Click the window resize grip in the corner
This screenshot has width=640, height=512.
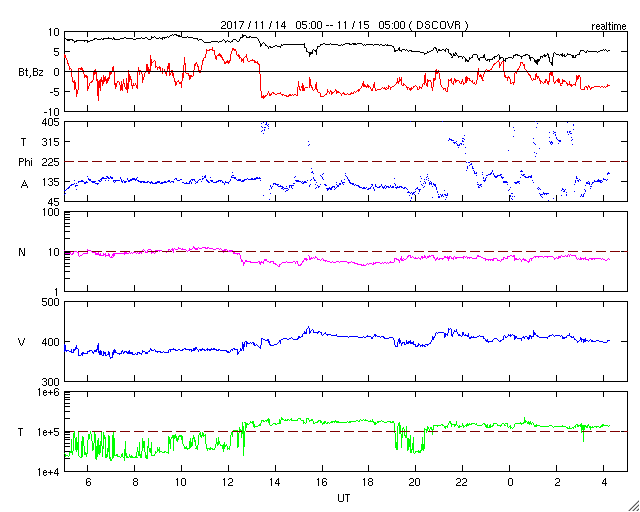633,505
